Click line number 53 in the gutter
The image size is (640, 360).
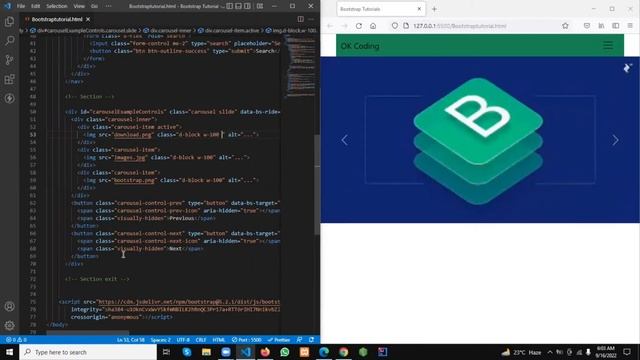click(x=33, y=134)
